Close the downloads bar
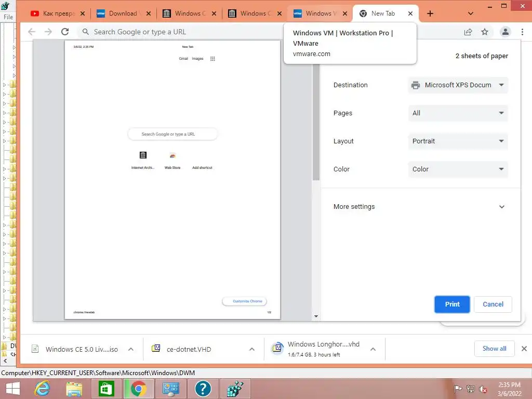The height and width of the screenshot is (399, 532). 524,349
